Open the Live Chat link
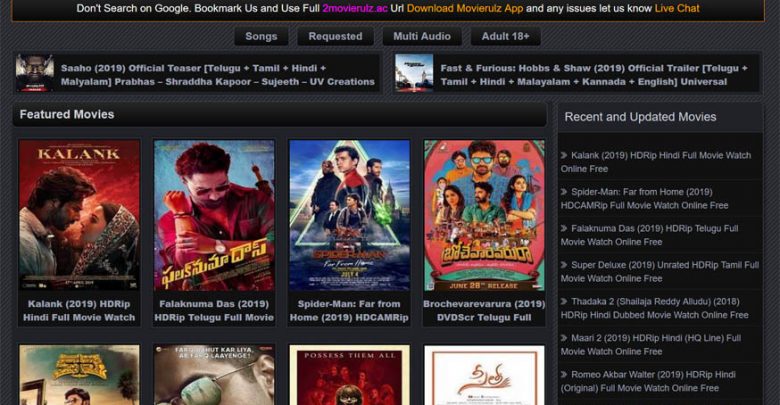780x405 pixels. (677, 8)
